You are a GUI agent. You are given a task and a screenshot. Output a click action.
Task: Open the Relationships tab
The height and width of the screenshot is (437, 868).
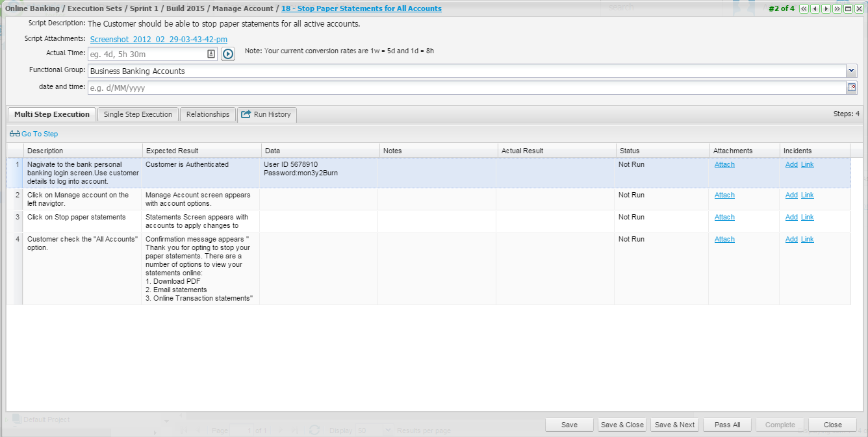(207, 114)
